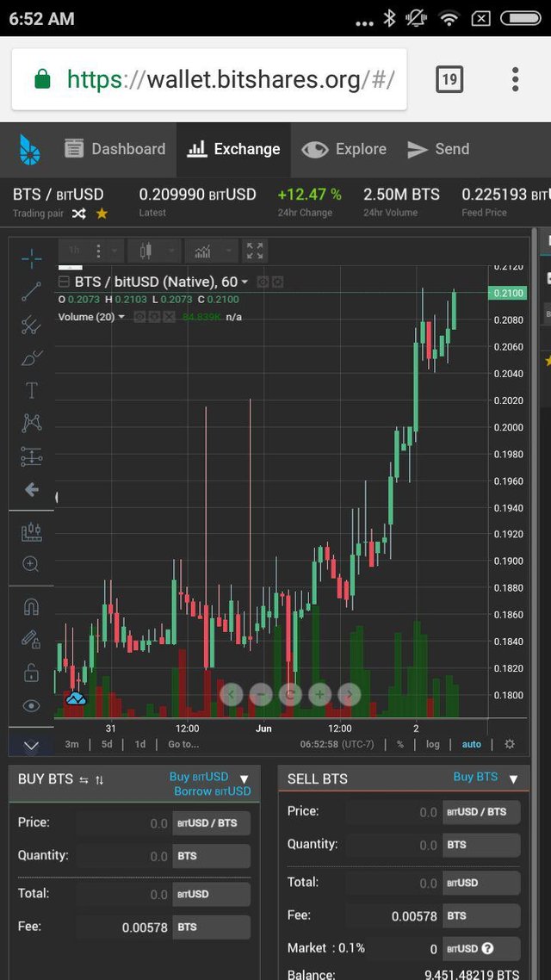
Task: Select the back arrow marker tool
Action: (31, 490)
